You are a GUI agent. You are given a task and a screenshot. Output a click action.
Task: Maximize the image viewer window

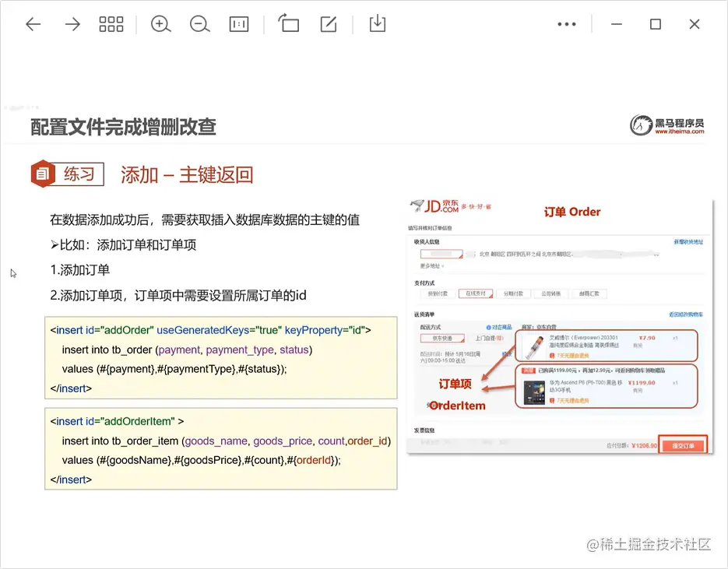[655, 24]
